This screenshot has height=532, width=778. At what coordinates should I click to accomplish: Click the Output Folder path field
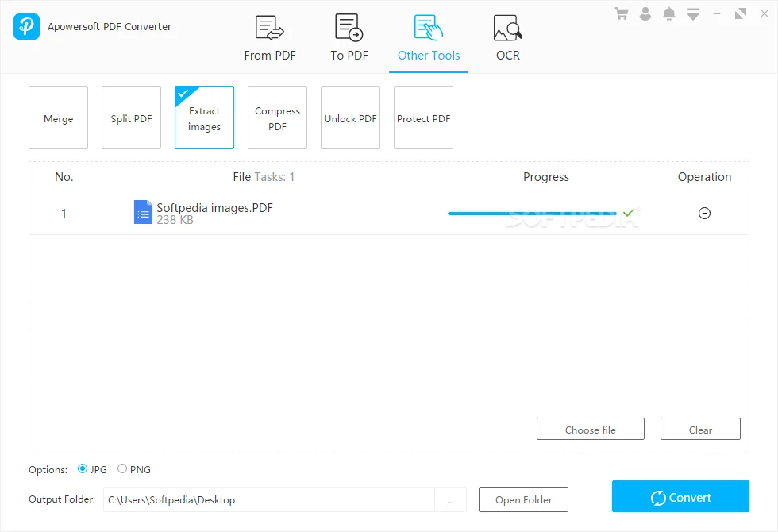pyautogui.click(x=269, y=499)
